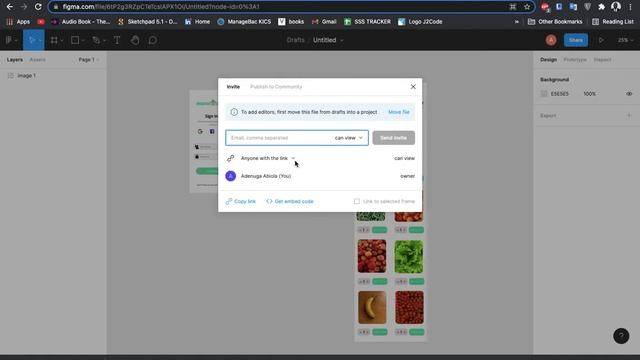The height and width of the screenshot is (360, 640).
Task: Bookmark this page with star icon
Action: coord(527,7)
